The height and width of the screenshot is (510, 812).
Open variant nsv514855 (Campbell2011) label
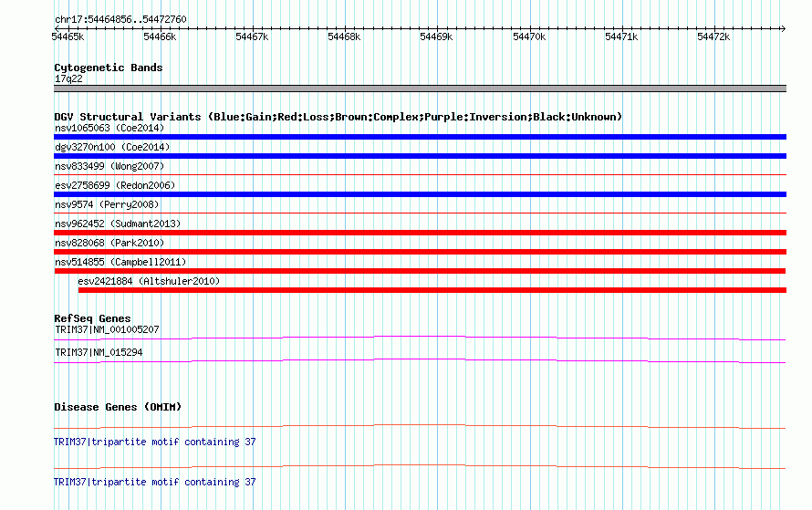[x=120, y=262]
